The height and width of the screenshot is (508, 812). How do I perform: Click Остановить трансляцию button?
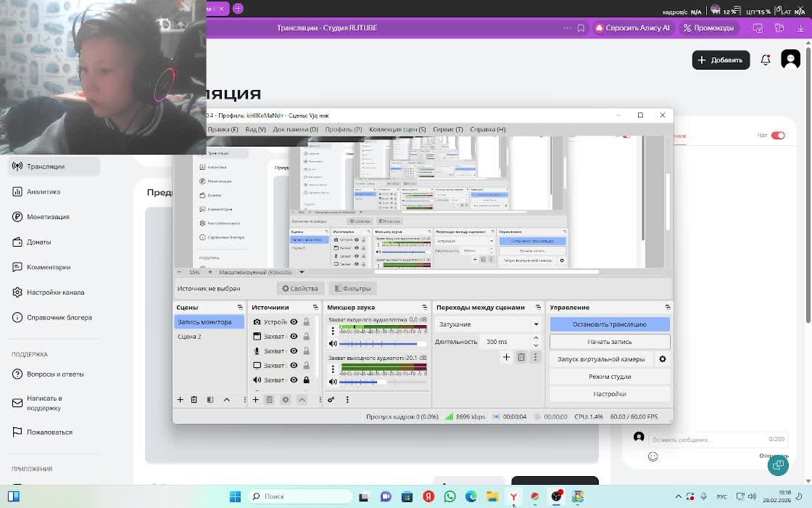tap(610, 324)
